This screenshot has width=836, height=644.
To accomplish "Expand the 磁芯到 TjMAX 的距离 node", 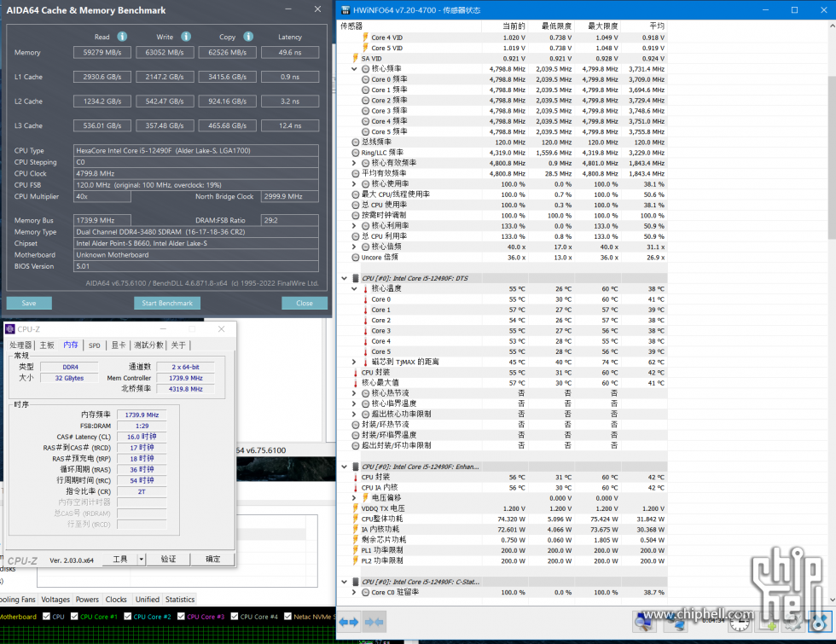I will tap(354, 362).
